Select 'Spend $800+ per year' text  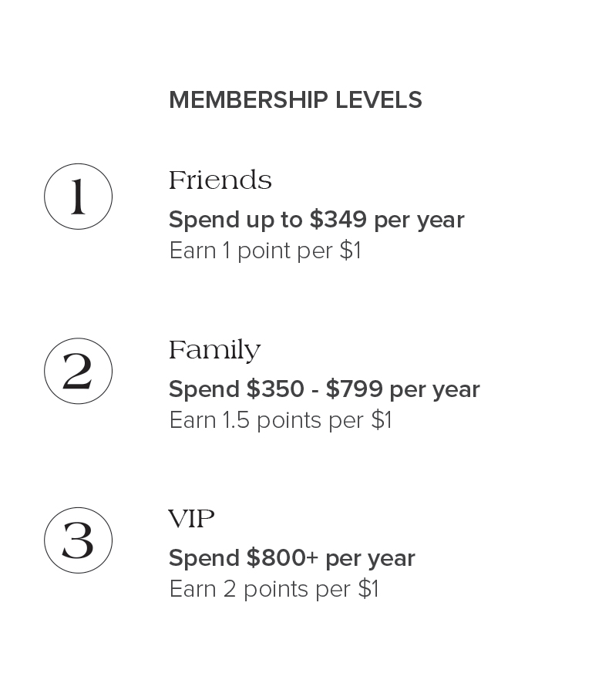click(292, 558)
